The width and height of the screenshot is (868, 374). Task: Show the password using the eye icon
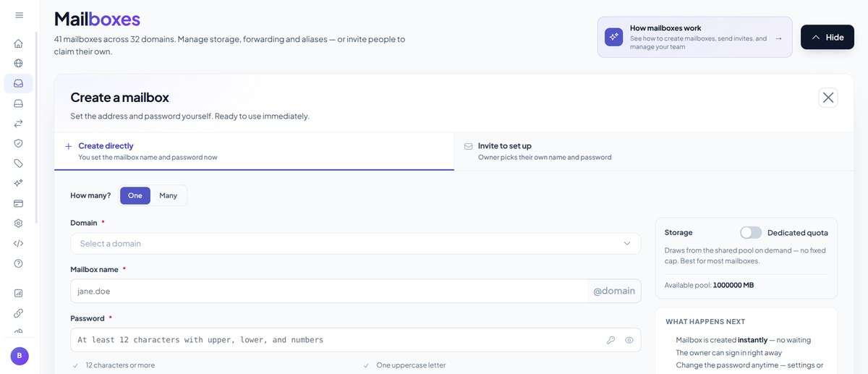coord(629,340)
